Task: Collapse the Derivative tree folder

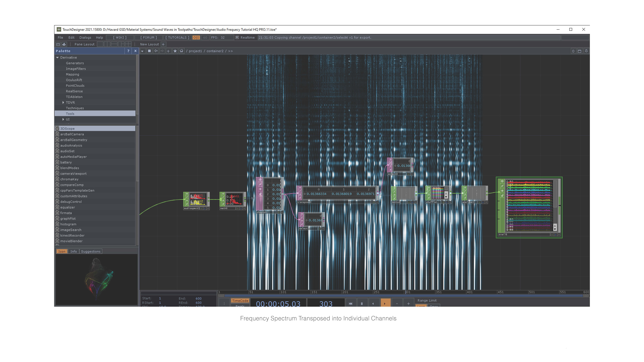Action: coord(58,57)
